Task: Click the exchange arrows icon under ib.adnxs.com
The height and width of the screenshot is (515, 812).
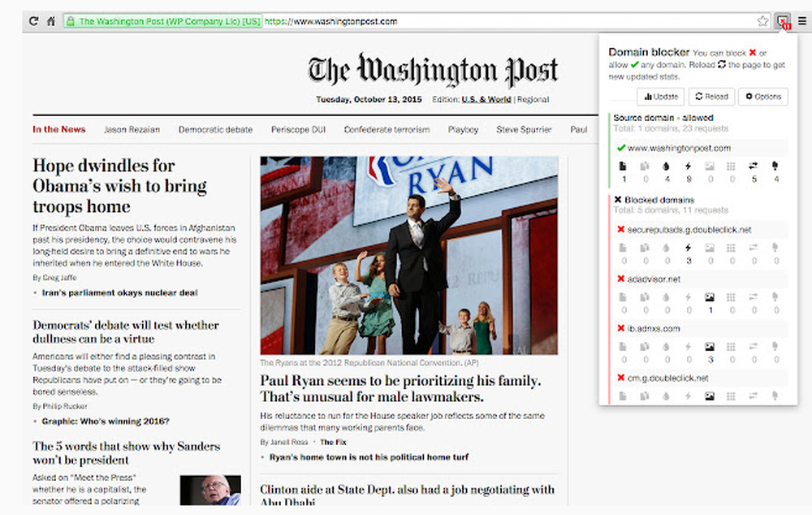Action: pos(754,346)
